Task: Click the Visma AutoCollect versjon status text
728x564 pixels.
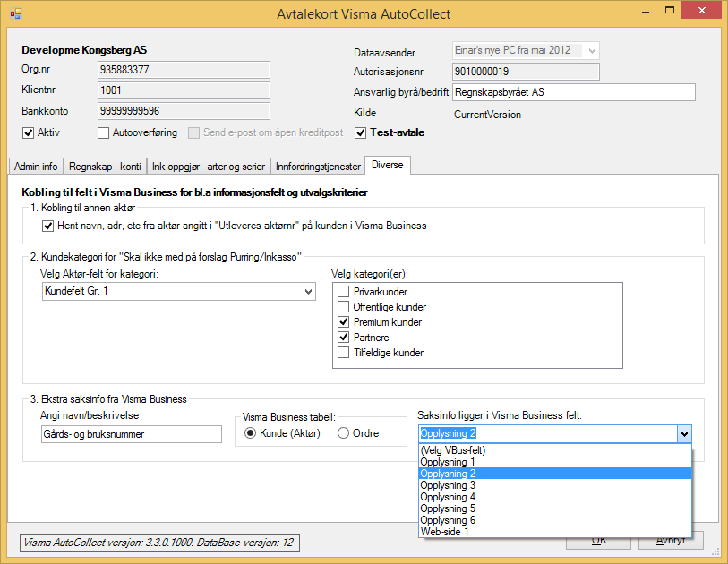Action: click(x=159, y=543)
